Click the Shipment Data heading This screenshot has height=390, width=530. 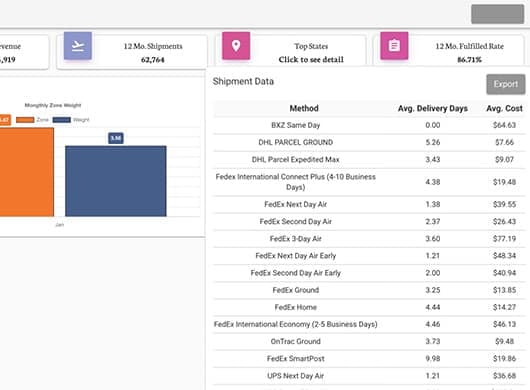pyautogui.click(x=243, y=81)
